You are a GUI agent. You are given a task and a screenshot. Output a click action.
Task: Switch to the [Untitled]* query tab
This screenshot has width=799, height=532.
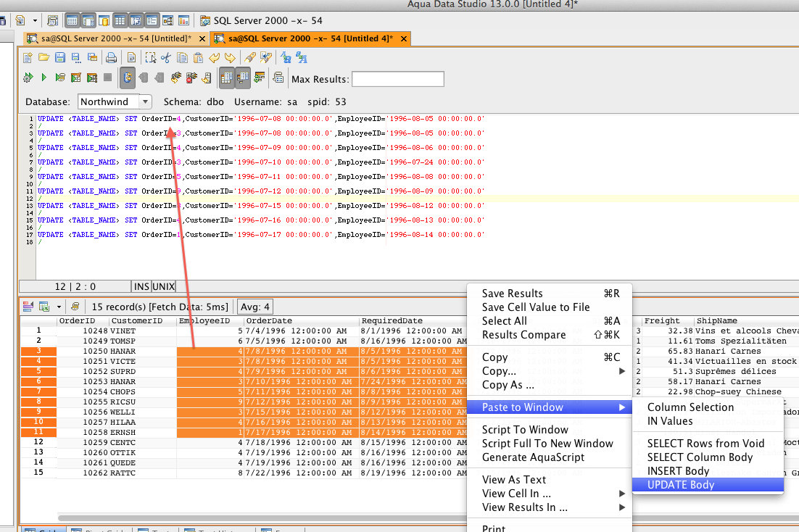(116, 38)
